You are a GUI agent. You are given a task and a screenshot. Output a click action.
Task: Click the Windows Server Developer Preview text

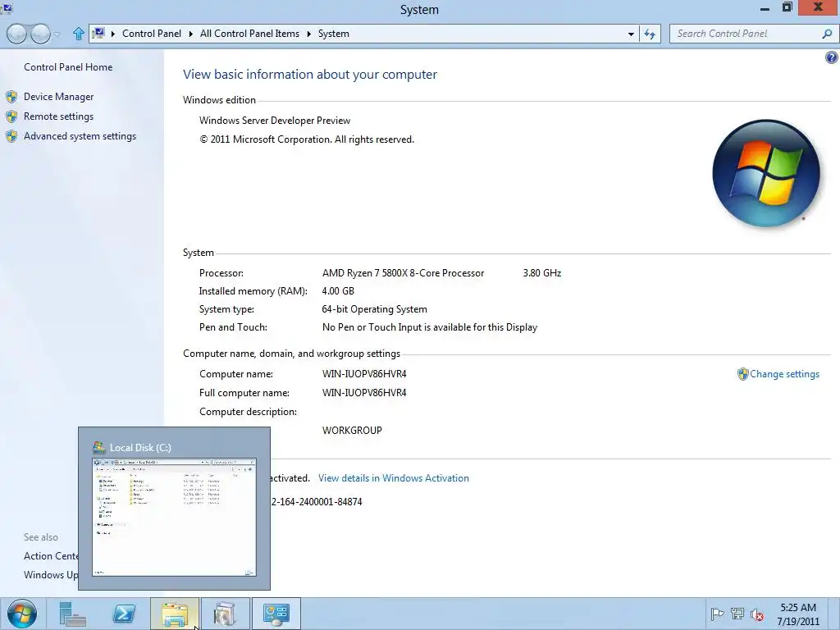(x=275, y=121)
